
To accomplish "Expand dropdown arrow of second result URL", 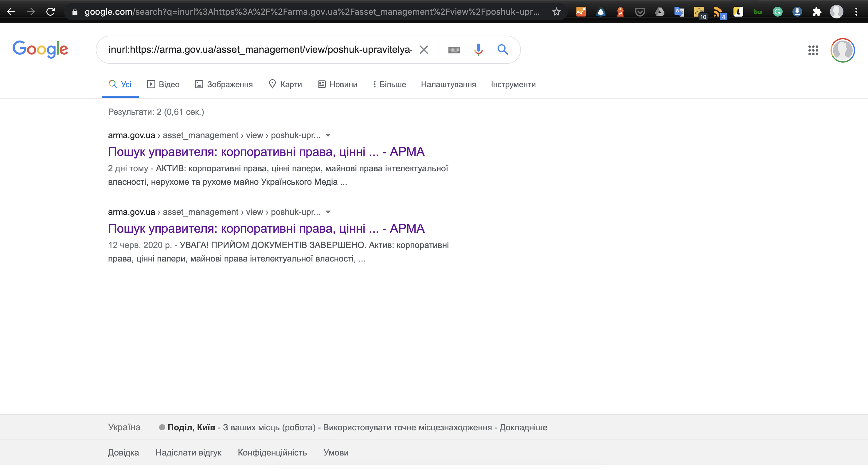I will click(328, 212).
